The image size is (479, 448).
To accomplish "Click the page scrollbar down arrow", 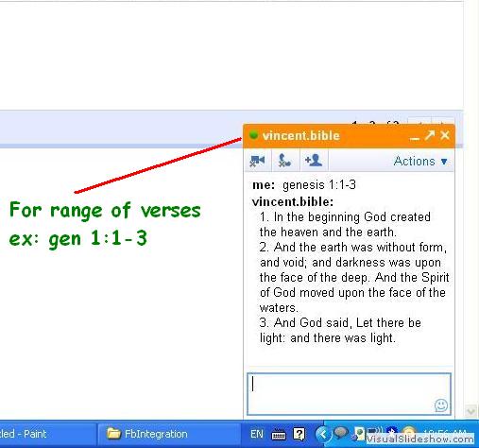I will (x=471, y=411).
